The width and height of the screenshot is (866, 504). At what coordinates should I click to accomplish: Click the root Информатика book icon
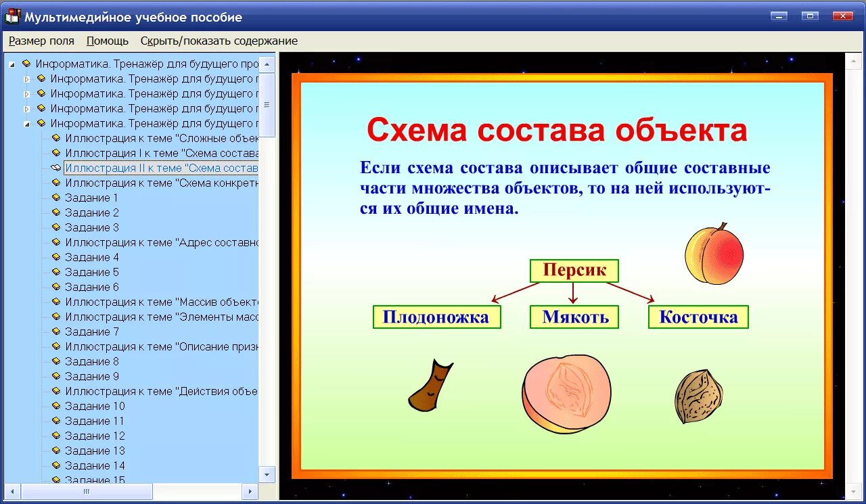point(26,64)
